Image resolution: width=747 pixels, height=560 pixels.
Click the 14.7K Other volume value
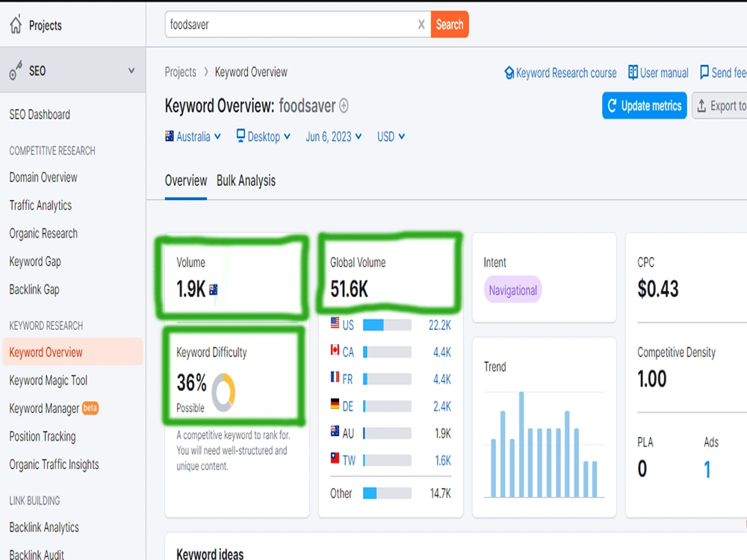point(440,494)
